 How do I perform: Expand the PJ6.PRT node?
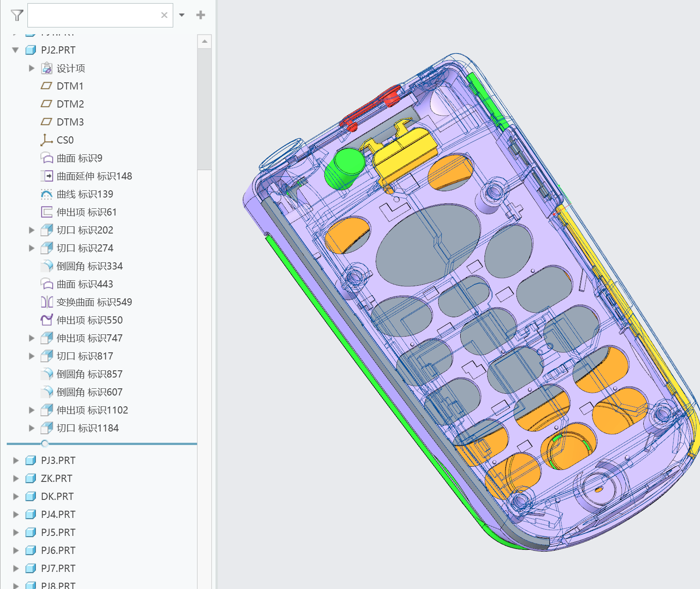[x=16, y=550]
